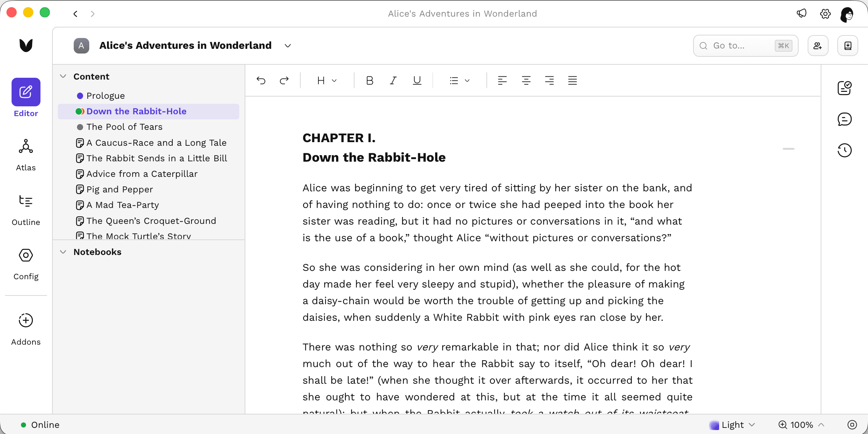Click the document icon beside Advice from a Caterpillar

(80, 174)
